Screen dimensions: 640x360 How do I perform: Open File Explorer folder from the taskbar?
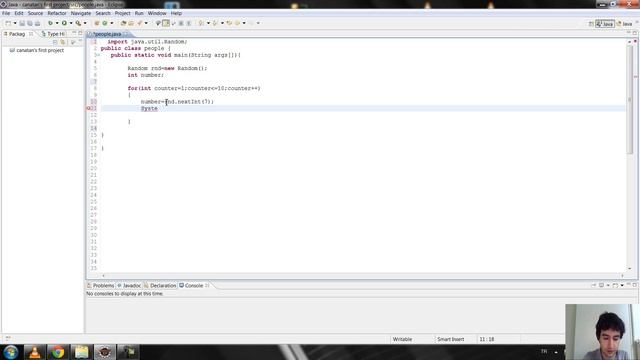[81, 352]
